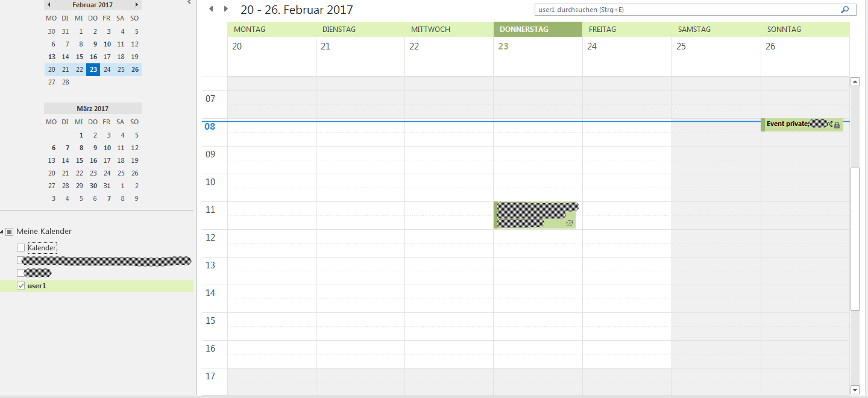This screenshot has height=398, width=868.
Task: Select February 28 in the mini calendar
Action: (x=65, y=82)
